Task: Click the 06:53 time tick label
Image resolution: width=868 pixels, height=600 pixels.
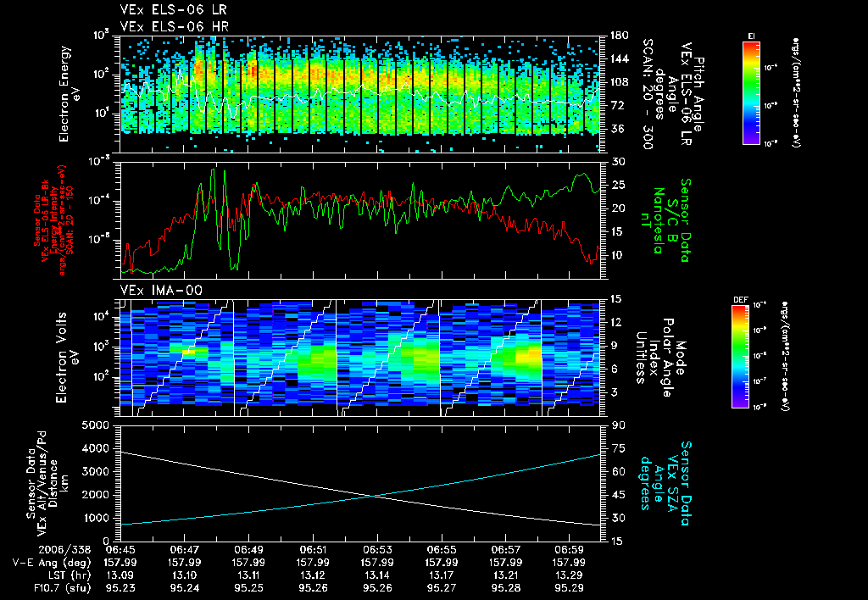Action: coord(377,549)
